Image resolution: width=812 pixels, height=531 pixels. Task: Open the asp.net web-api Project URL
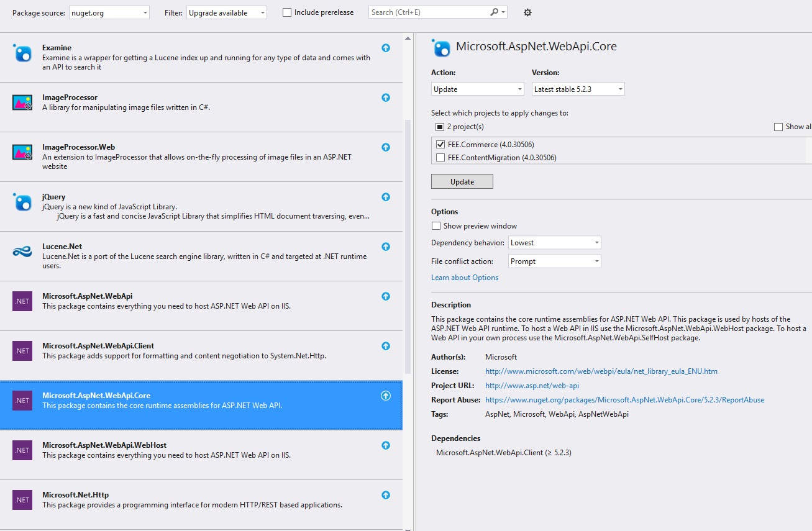click(x=532, y=386)
